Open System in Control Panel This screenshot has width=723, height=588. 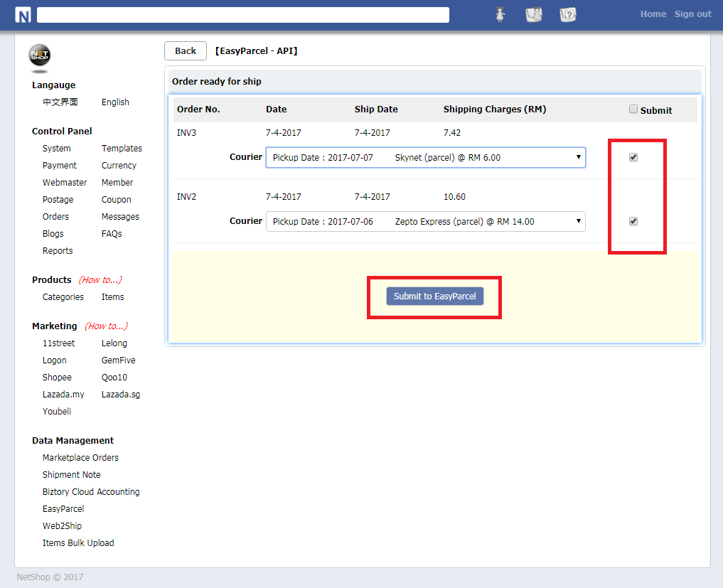(57, 148)
